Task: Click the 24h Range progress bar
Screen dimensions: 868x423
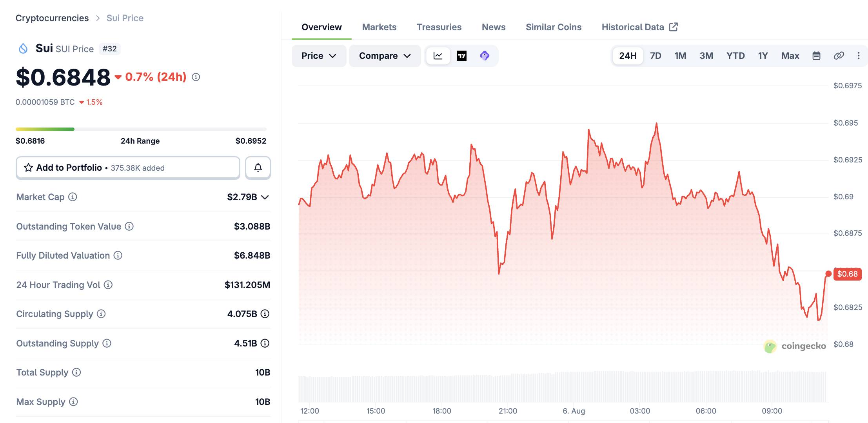Action: click(141, 129)
